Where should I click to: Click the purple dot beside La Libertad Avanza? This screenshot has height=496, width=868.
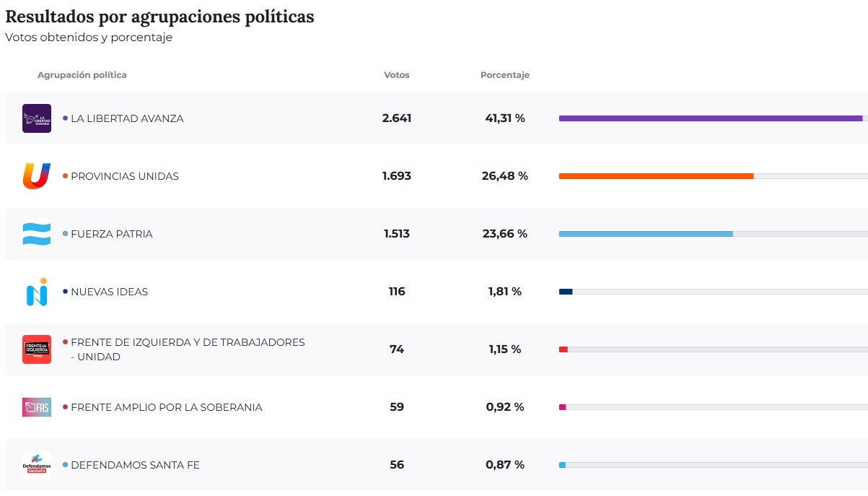[x=66, y=118]
